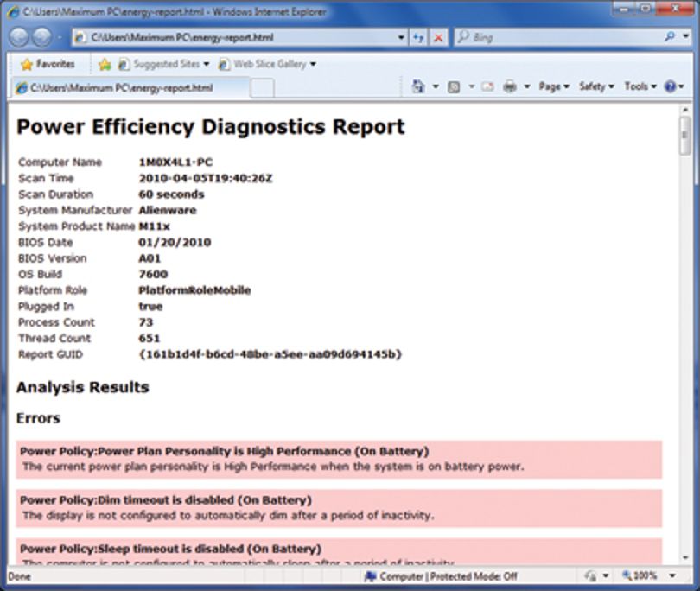The height and width of the screenshot is (591, 700).
Task: Click the Print icon in the command bar
Action: click(x=510, y=86)
